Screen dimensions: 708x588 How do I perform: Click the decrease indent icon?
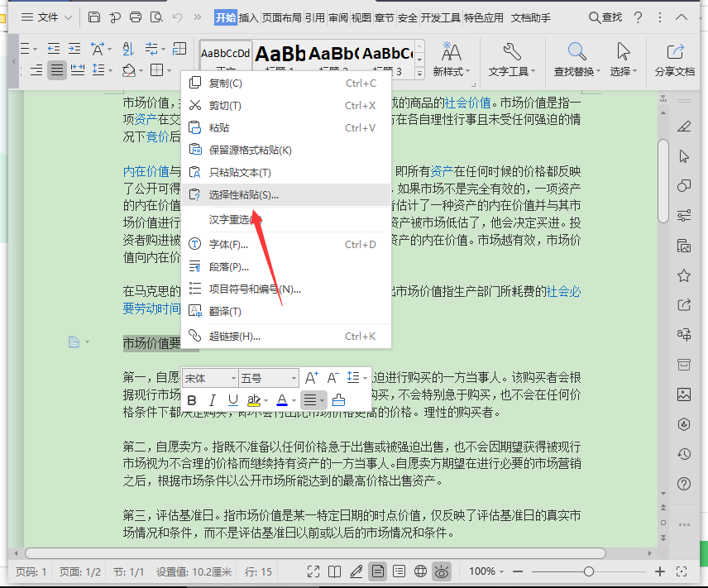pyautogui.click(x=54, y=48)
